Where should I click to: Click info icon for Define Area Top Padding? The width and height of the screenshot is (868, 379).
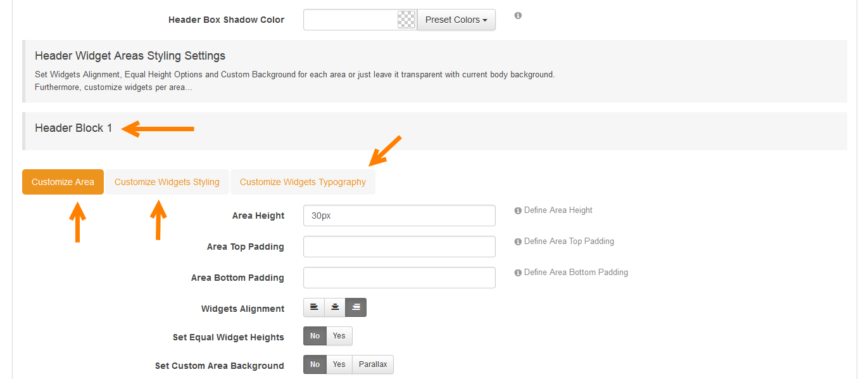[x=518, y=241]
